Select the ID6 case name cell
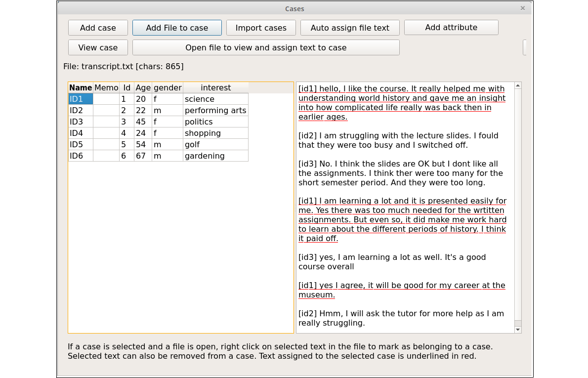588x378 pixels. click(x=81, y=156)
